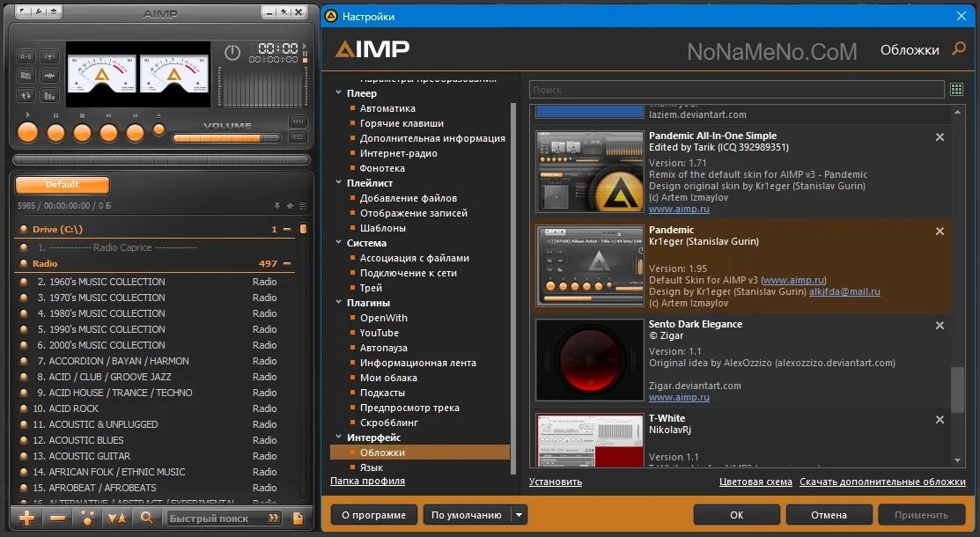This screenshot has width=980, height=537.
Task: Select Sento Dark Elegance skin thumbnail
Action: click(589, 360)
